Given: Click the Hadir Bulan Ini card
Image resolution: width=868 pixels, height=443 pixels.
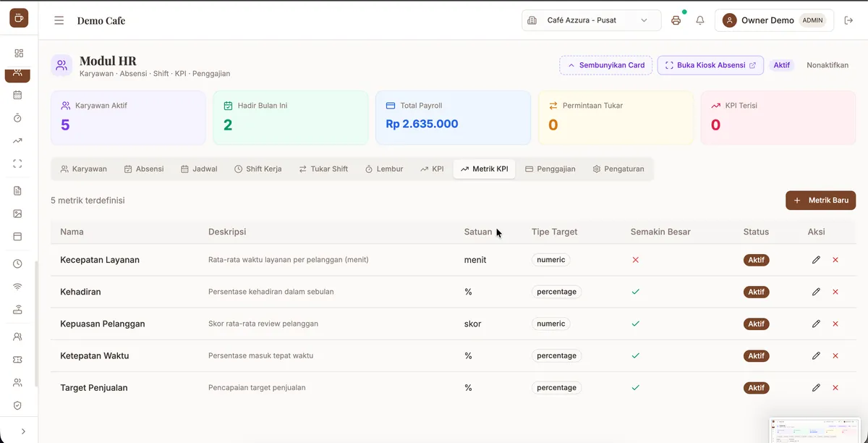Looking at the screenshot, I should pyautogui.click(x=291, y=117).
